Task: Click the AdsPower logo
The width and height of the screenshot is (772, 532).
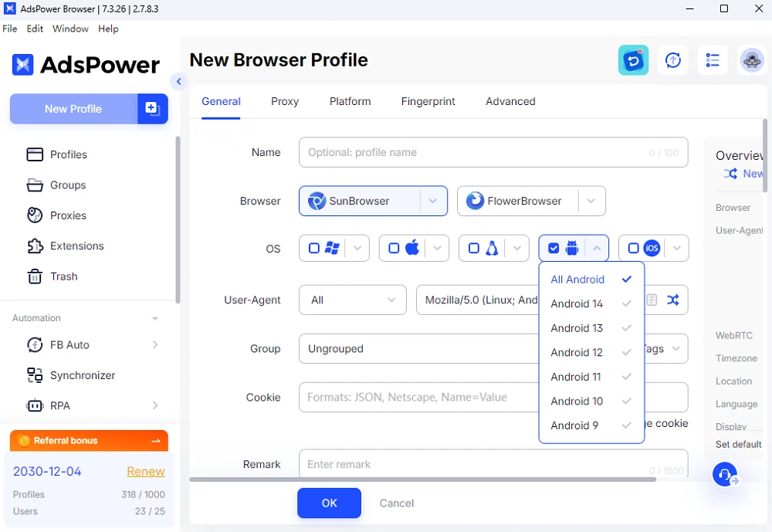Action: [86, 65]
